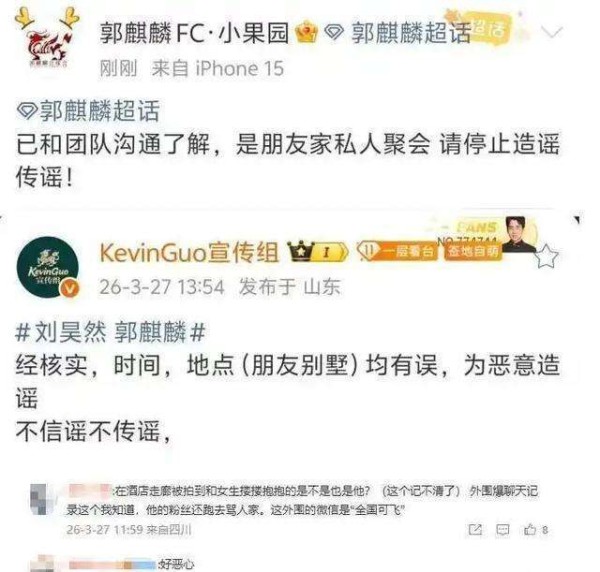The height and width of the screenshot is (572, 600).
Task: Tap the crown membership badge beside 小果园
Action: pyautogui.click(x=307, y=33)
